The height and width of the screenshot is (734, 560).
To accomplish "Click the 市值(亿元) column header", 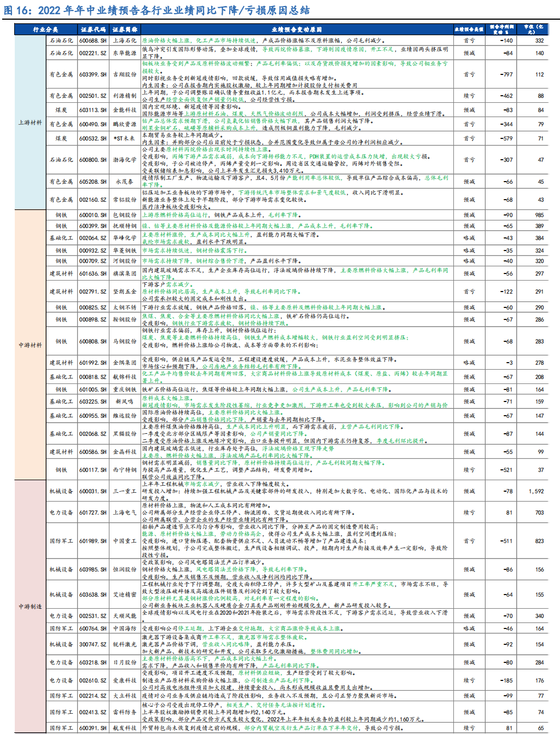I will [x=533, y=29].
